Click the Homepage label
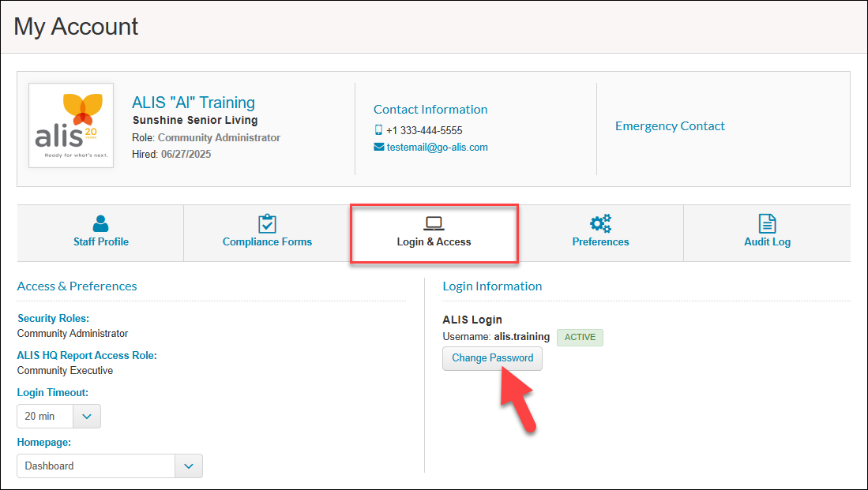Viewport: 868px width, 490px height. (x=43, y=443)
